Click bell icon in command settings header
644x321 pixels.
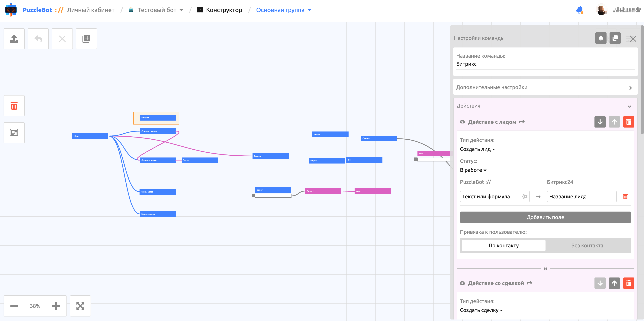(601, 38)
